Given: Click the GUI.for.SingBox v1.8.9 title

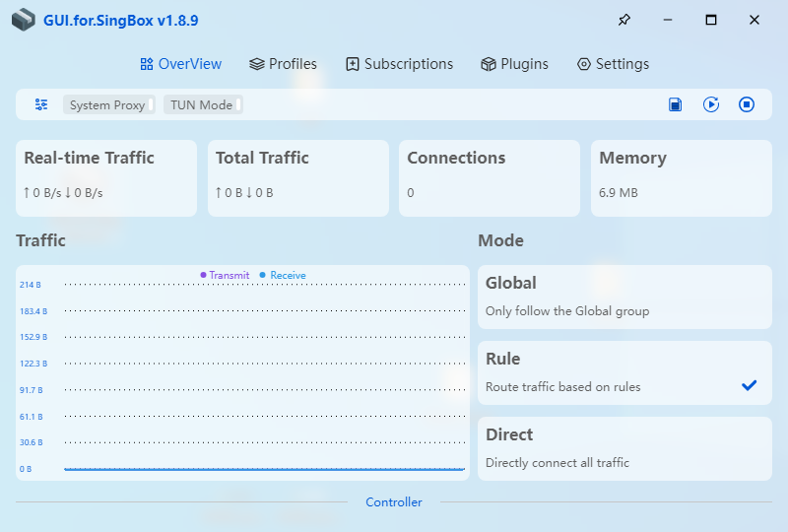Looking at the screenshot, I should coord(120,21).
